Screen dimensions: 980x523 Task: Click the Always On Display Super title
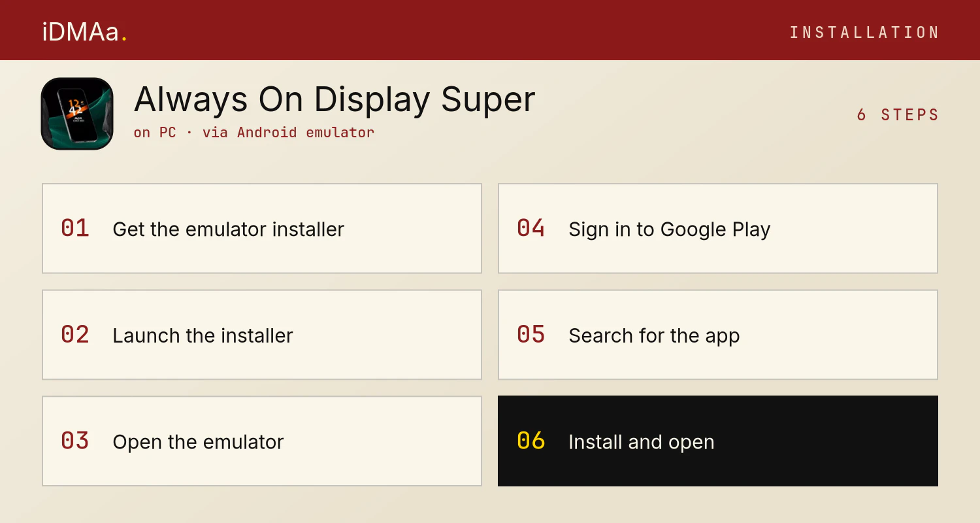click(335, 99)
